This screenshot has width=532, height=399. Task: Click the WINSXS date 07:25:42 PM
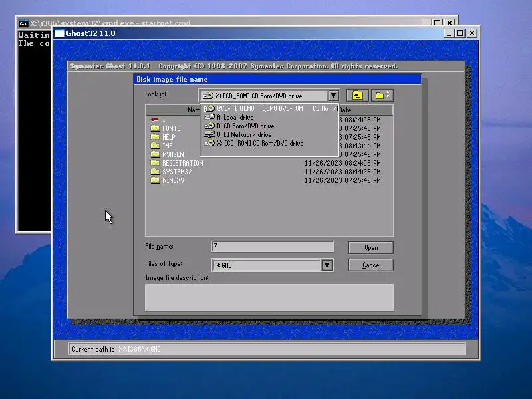coord(342,180)
